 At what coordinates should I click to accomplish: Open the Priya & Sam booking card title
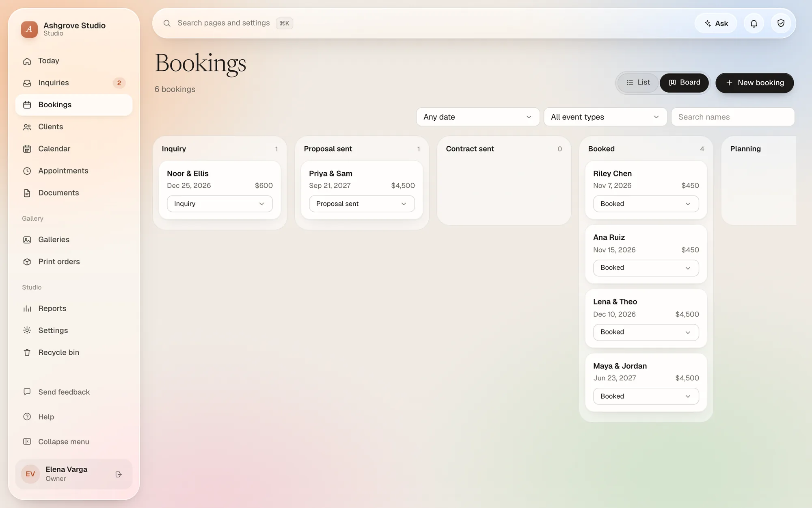pyautogui.click(x=330, y=174)
